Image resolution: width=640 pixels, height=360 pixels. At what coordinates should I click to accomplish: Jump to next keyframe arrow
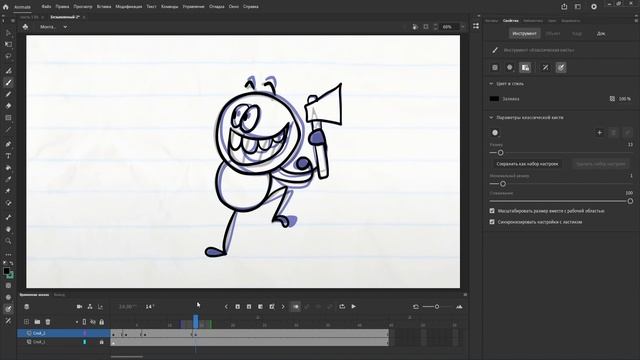[283, 307]
